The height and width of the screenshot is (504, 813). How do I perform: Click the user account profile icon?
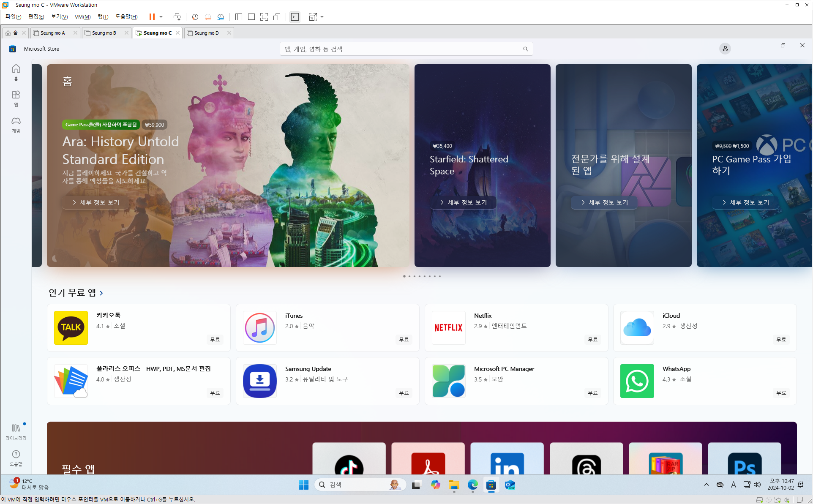coord(725,49)
